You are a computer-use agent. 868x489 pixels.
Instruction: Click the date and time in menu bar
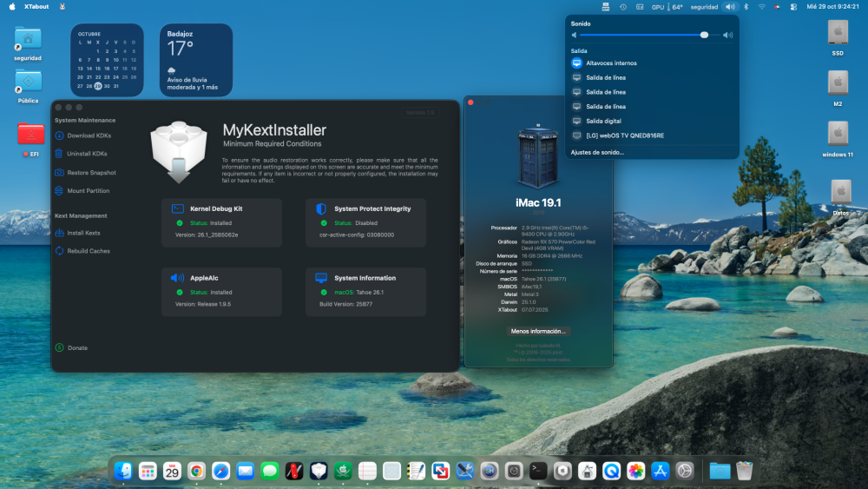(832, 7)
